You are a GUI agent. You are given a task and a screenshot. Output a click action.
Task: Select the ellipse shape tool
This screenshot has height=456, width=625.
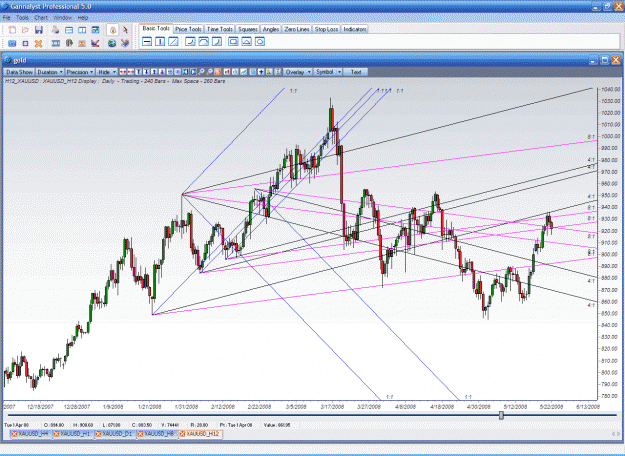[x=259, y=41]
